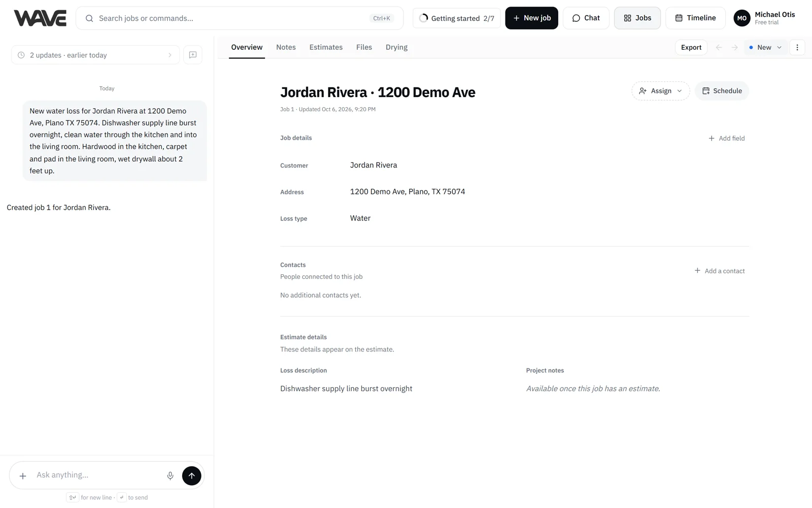Click the microphone voice input icon

170,475
